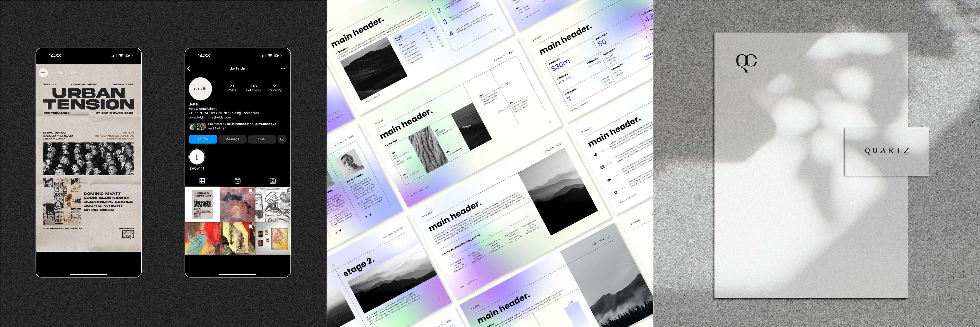Tap the Artistic Spaces logo on poster
The height and width of the screenshot is (327, 980).
(x=128, y=234)
